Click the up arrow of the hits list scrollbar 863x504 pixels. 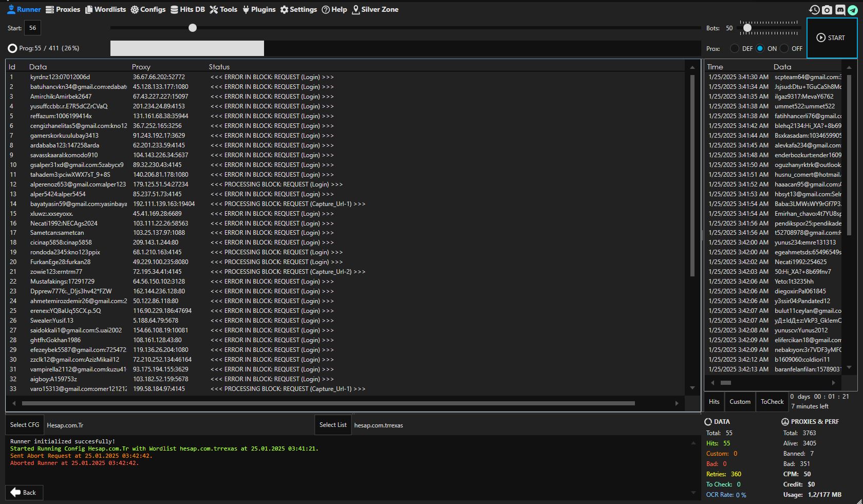pyautogui.click(x=849, y=67)
